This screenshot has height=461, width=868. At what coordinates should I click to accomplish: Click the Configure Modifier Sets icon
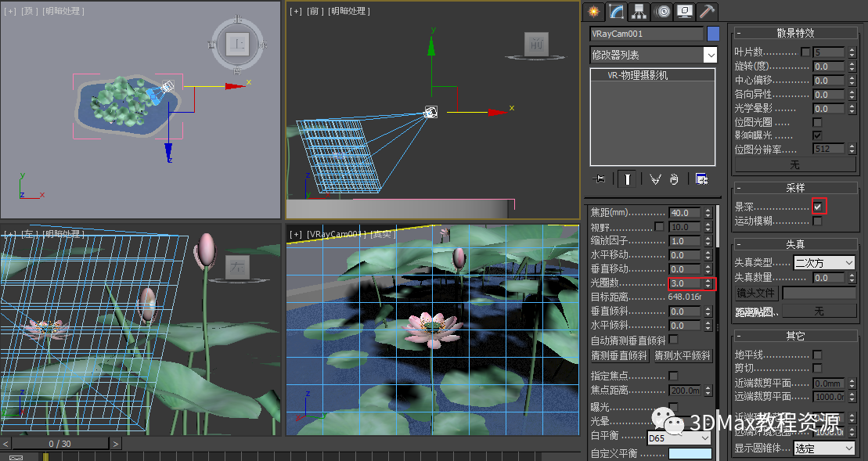(701, 179)
